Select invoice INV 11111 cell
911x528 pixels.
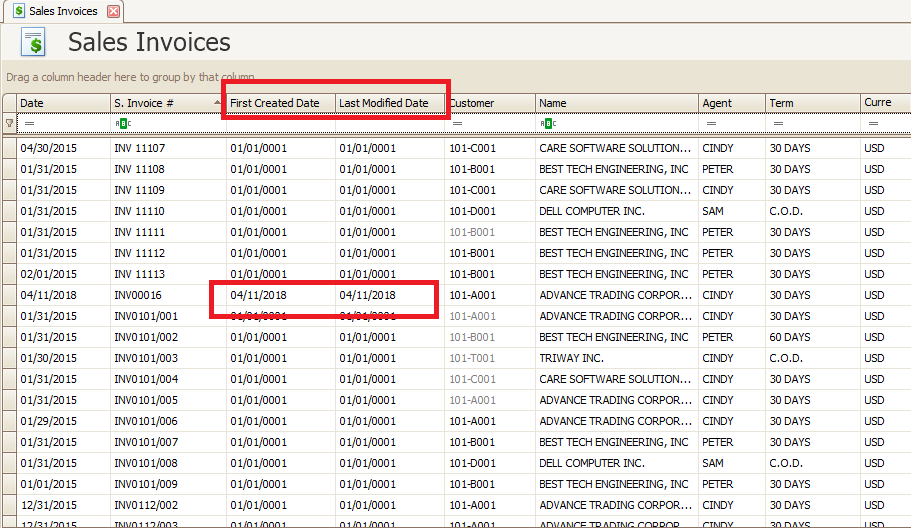168,232
